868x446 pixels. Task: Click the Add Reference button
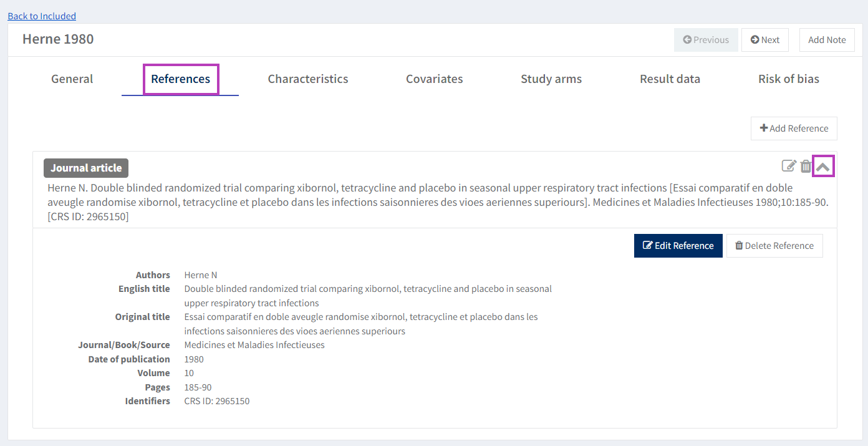click(x=794, y=128)
